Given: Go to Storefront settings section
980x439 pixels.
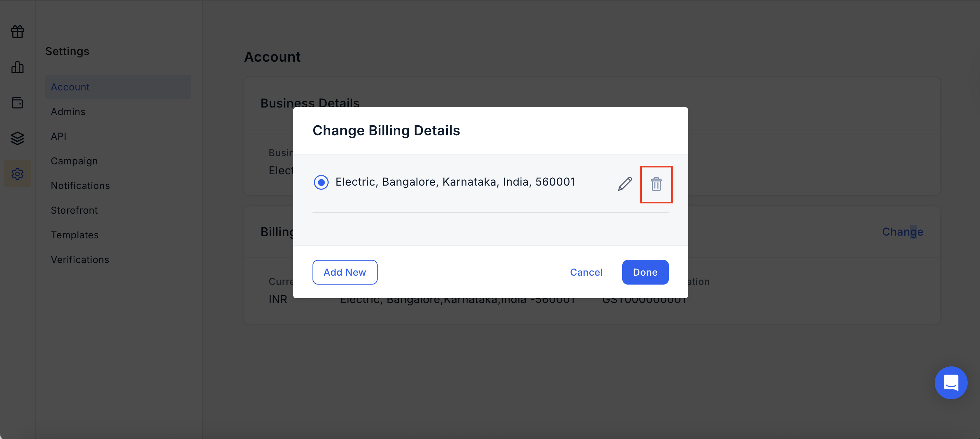Looking at the screenshot, I should point(74,210).
